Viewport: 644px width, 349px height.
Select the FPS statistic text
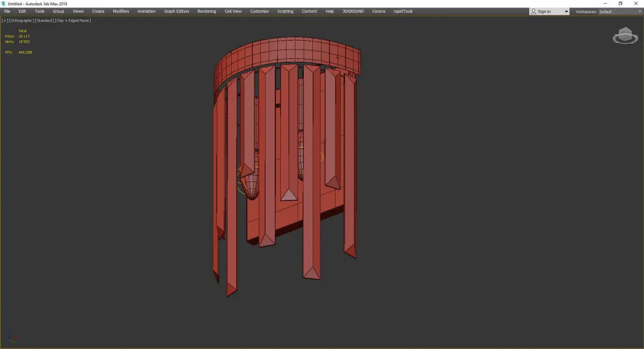18,52
